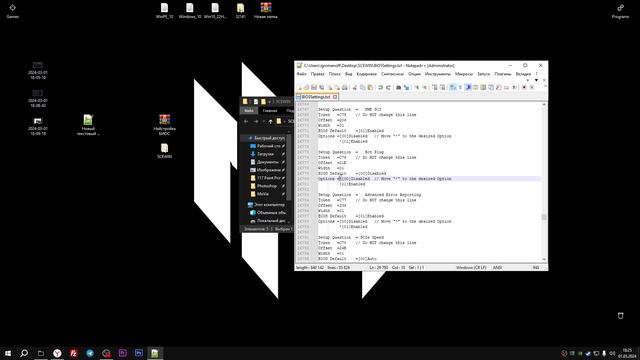Select the Новая папка archive on desktop

(266, 11)
